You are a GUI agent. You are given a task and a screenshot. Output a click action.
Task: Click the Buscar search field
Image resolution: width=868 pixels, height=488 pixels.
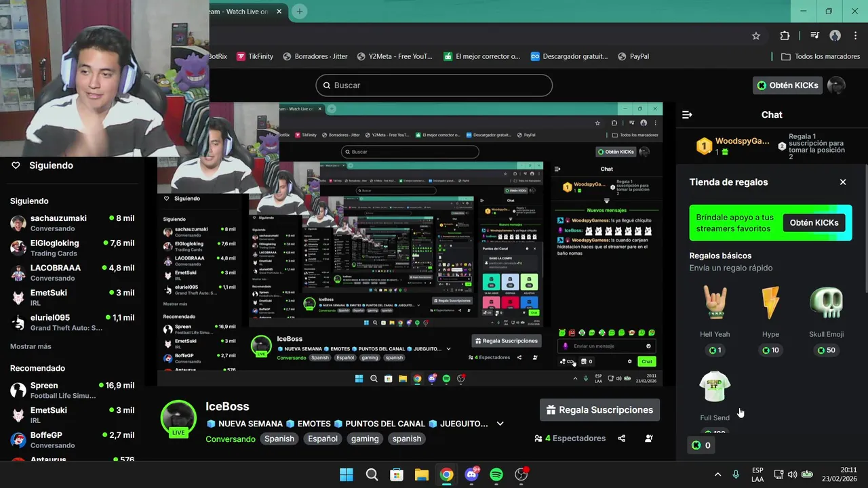(434, 85)
